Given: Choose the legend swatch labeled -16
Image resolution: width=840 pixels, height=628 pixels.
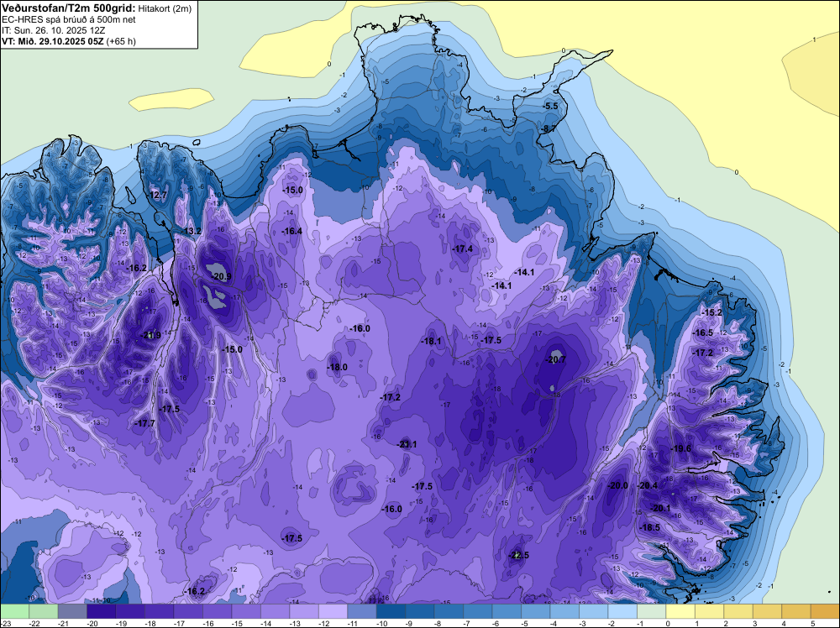Looking at the screenshot, I should pos(217,611).
